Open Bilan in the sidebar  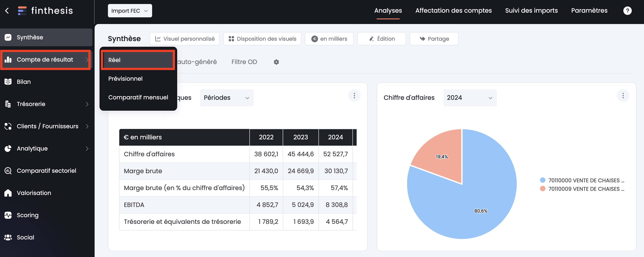(46, 82)
